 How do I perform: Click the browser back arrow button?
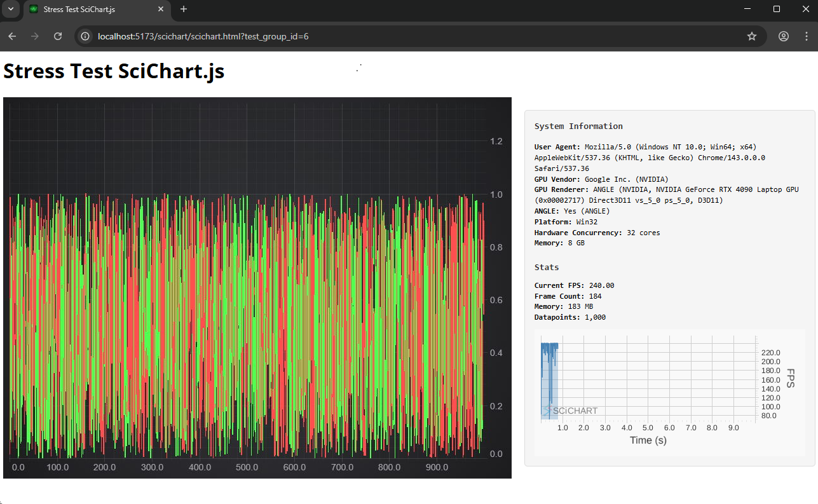tap(12, 36)
